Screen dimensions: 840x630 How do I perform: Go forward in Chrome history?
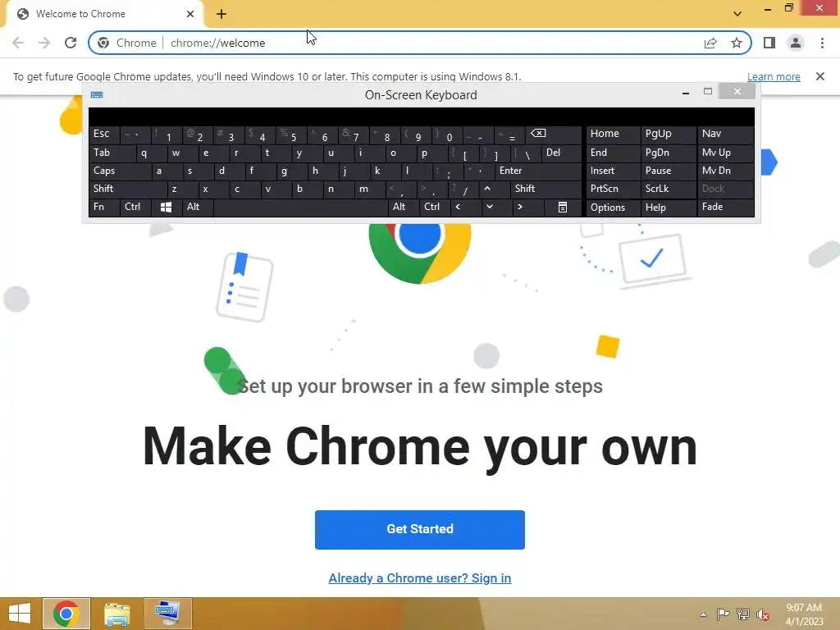coord(44,43)
